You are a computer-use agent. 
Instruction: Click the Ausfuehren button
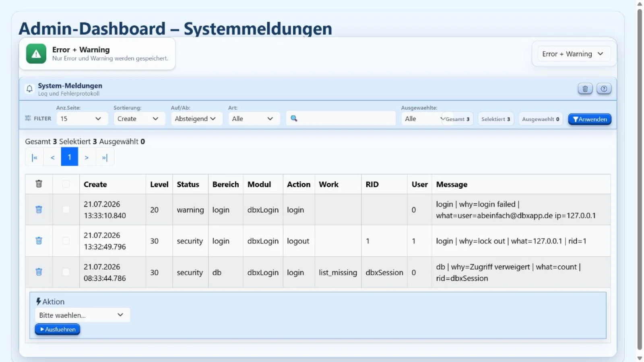tap(58, 329)
